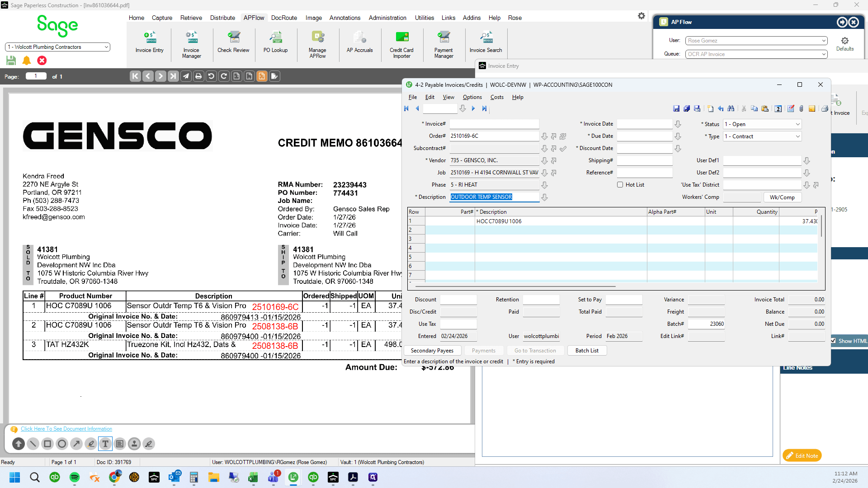Open the company dropdown Wolcott Plumbing Contractors

57,47
